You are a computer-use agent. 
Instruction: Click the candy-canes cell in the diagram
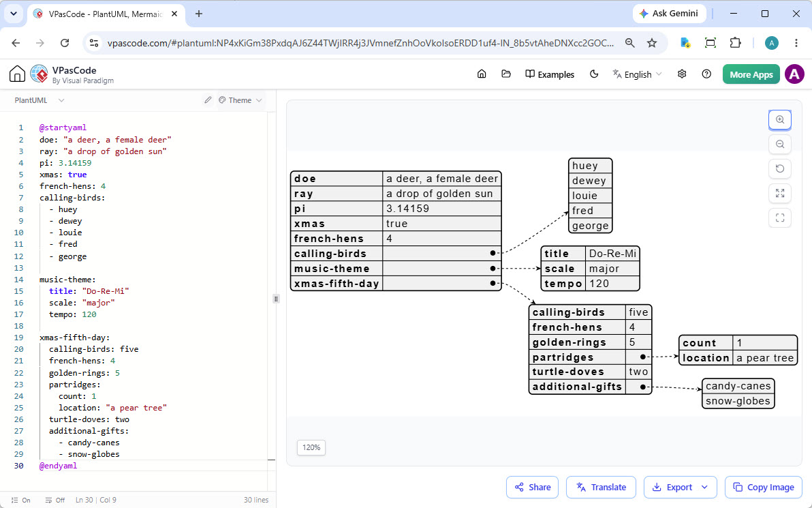[738, 386]
